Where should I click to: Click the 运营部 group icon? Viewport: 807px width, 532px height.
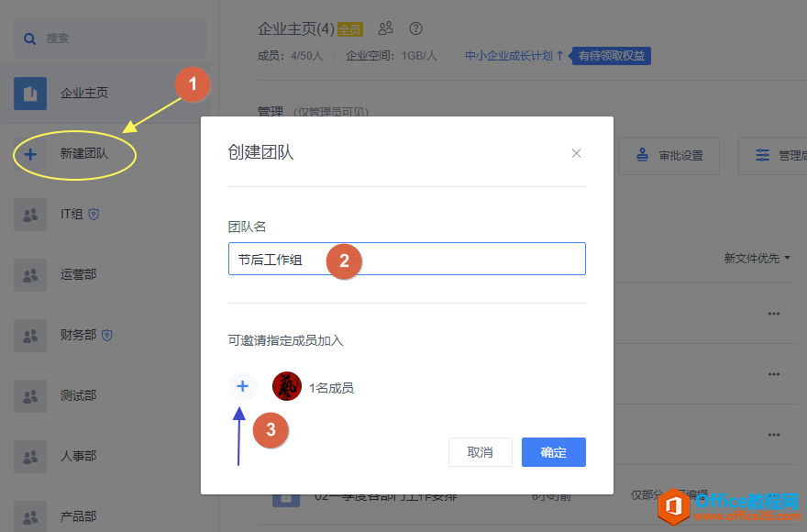click(30, 274)
